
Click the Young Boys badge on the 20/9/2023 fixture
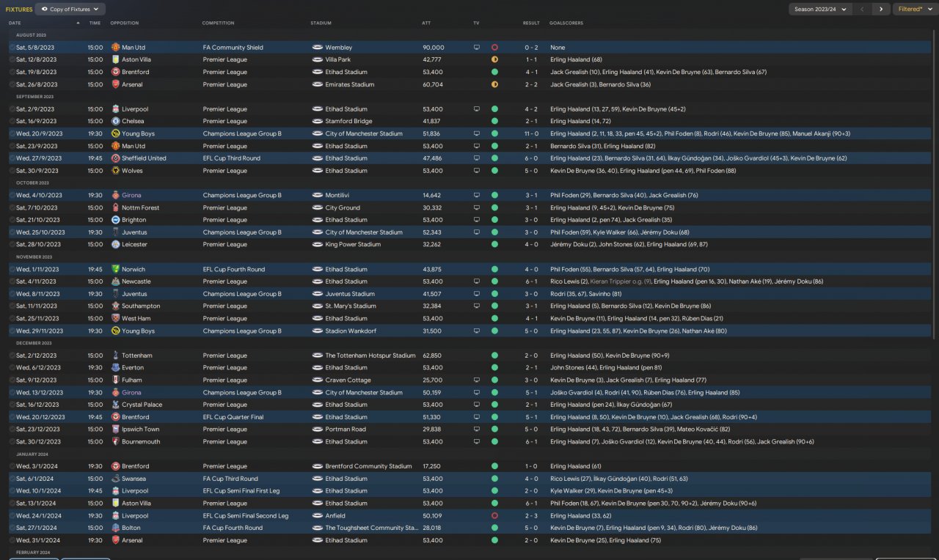(x=115, y=133)
